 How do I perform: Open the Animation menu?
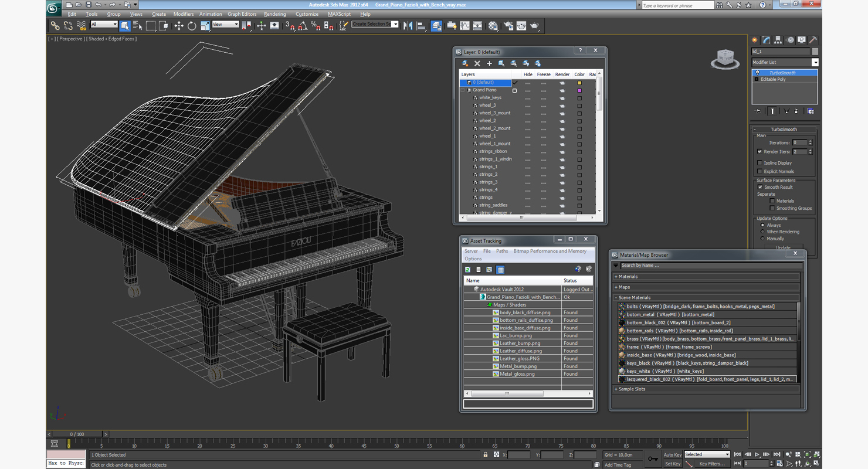pyautogui.click(x=211, y=14)
